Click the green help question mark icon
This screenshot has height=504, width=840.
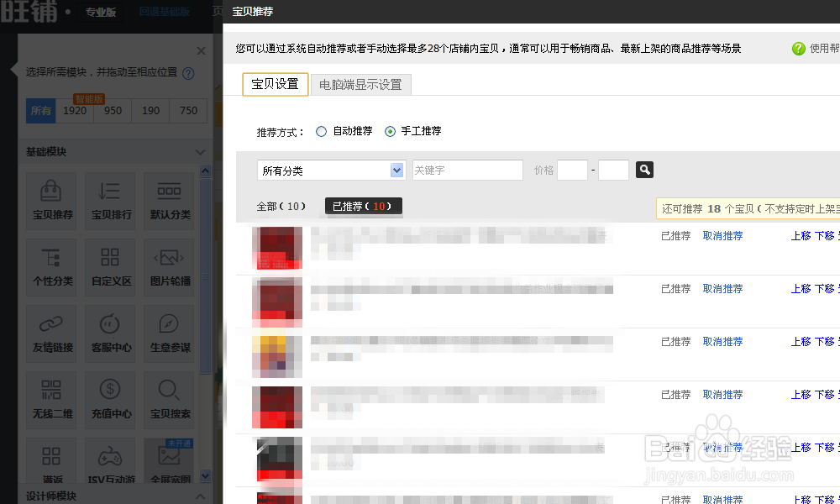(798, 49)
